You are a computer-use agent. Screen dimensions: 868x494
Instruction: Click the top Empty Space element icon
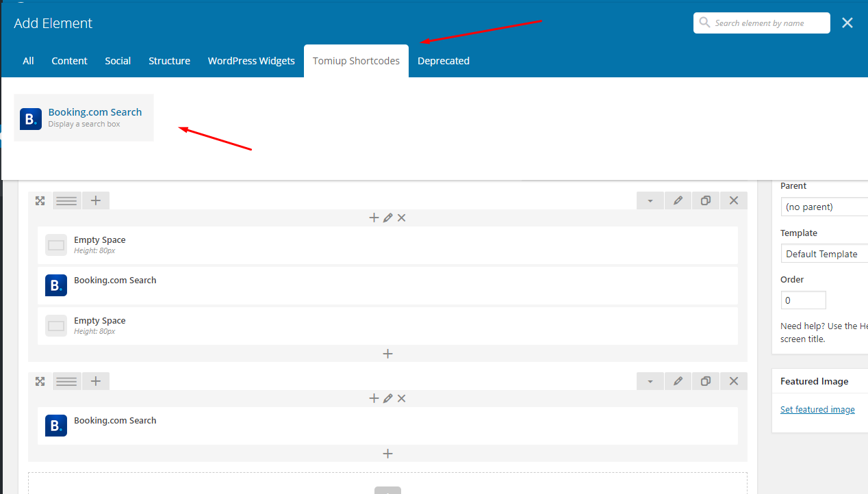pos(56,245)
